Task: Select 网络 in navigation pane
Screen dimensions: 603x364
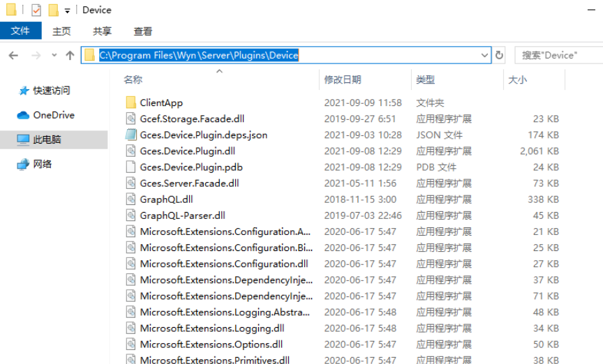Action: (x=43, y=164)
